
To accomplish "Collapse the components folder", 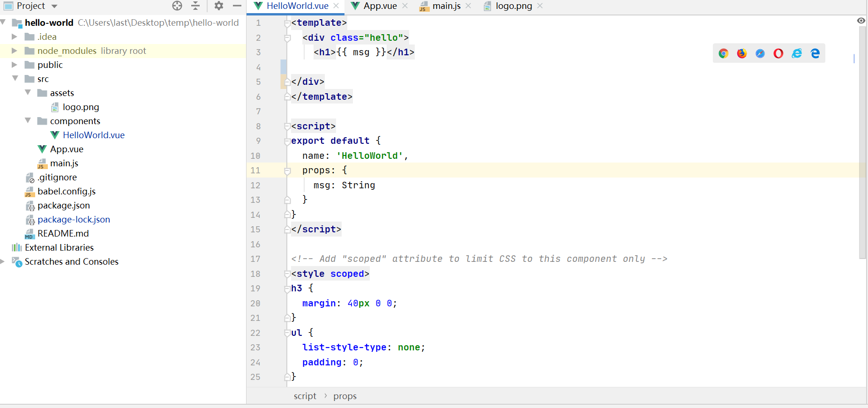I will pos(28,121).
